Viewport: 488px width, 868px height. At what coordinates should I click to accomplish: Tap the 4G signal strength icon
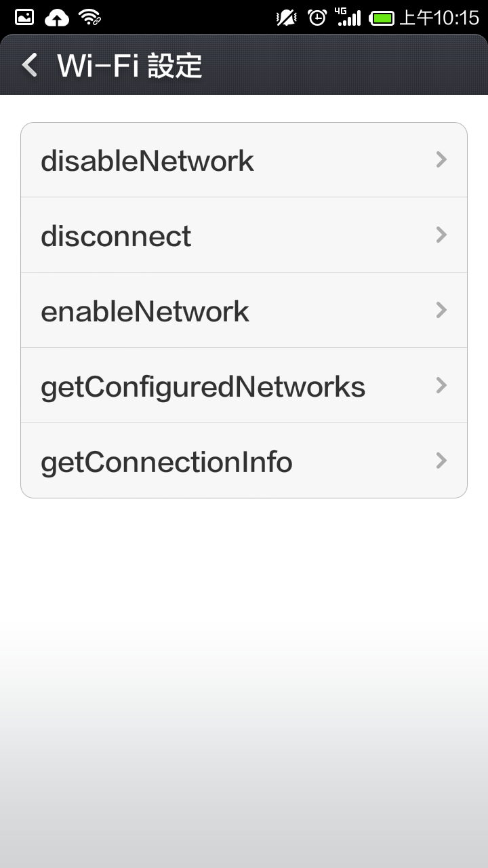pos(348,18)
